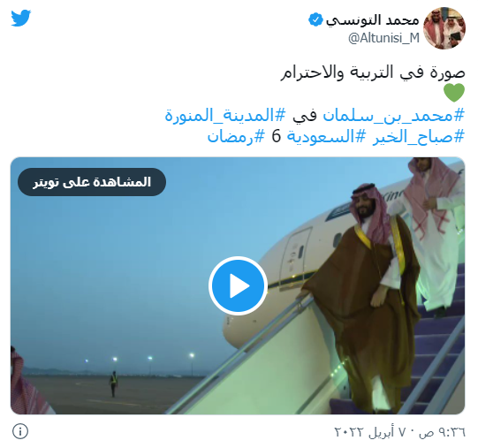This screenshot has width=478, height=448.
Task: Open the hashtag #محمد_بن_سلمان
Action: [393, 116]
